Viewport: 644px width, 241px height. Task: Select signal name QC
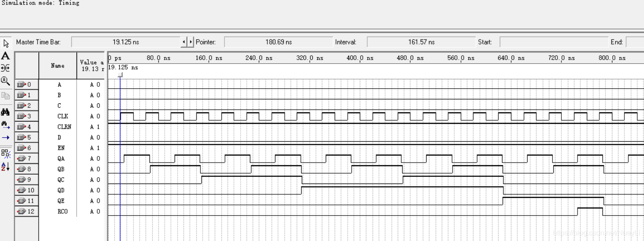click(x=61, y=180)
